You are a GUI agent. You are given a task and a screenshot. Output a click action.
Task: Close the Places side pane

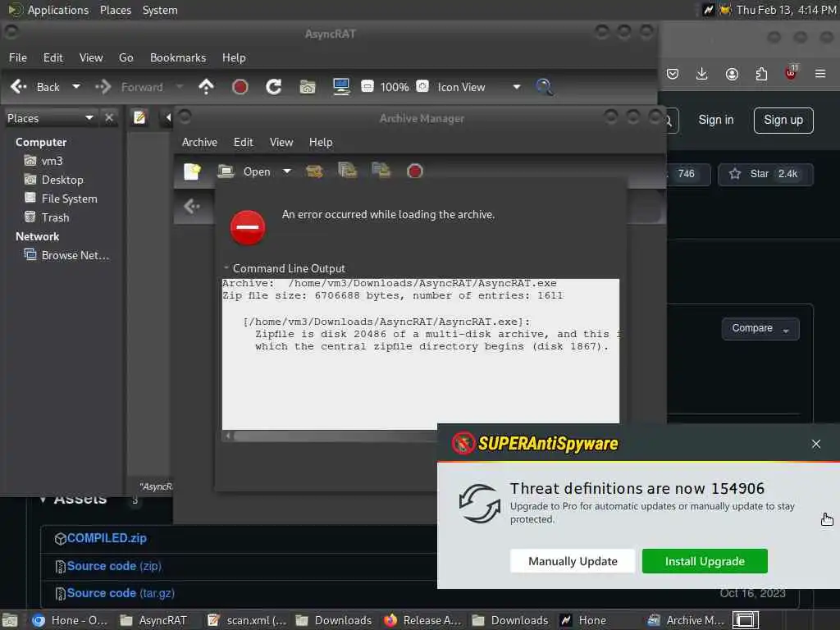click(x=109, y=118)
